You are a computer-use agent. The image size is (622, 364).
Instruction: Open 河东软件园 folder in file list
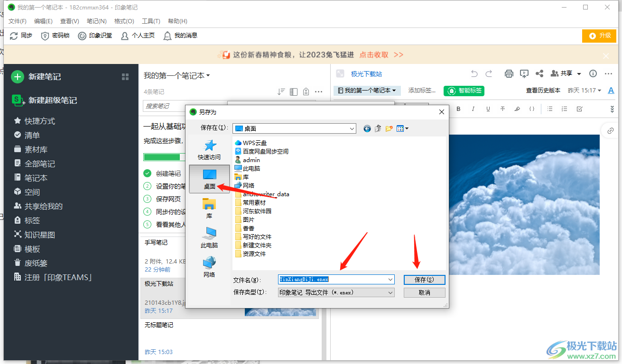pyautogui.click(x=253, y=211)
